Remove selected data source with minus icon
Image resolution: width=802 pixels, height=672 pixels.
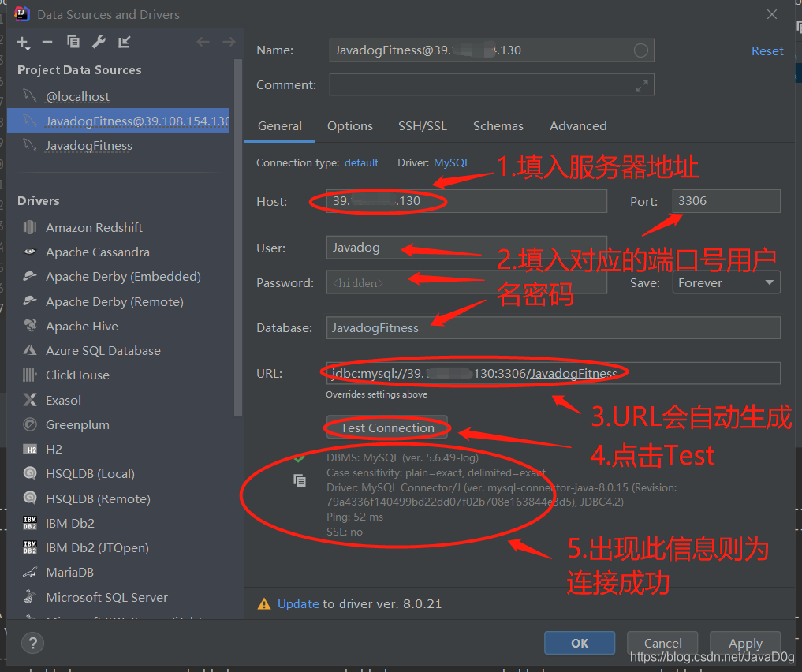[47, 42]
